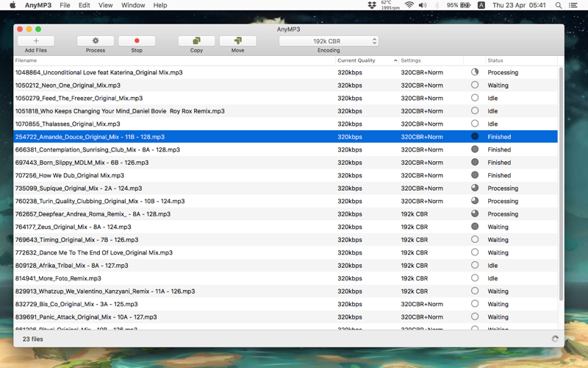Click the Status column header
Screen dimensions: 588x368
[x=521, y=60]
